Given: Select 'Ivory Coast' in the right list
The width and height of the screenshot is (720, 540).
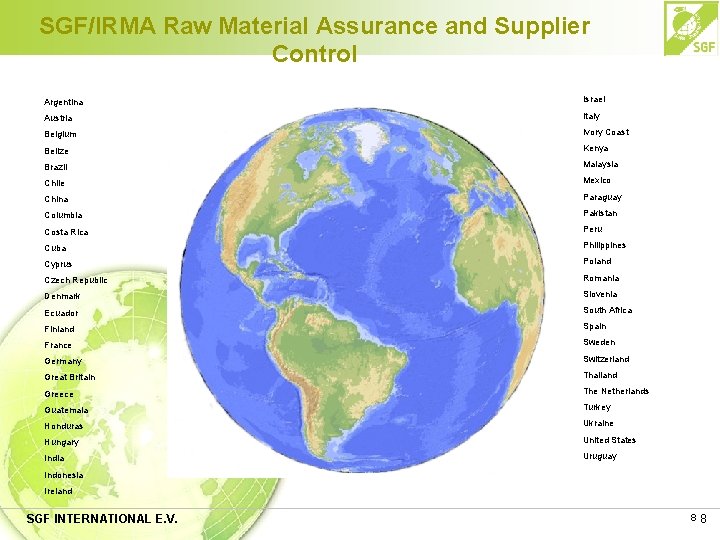Looking at the screenshot, I should pyautogui.click(x=606, y=132).
